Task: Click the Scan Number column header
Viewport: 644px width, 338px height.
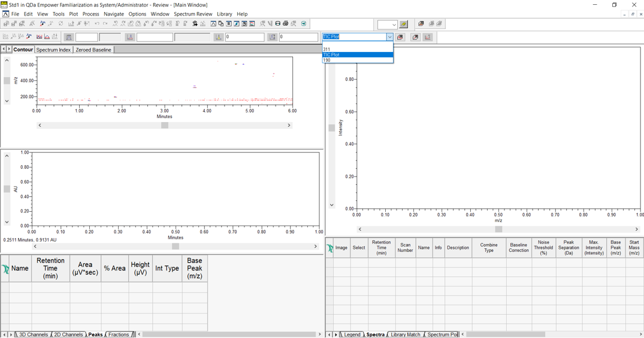Action: pyautogui.click(x=405, y=247)
